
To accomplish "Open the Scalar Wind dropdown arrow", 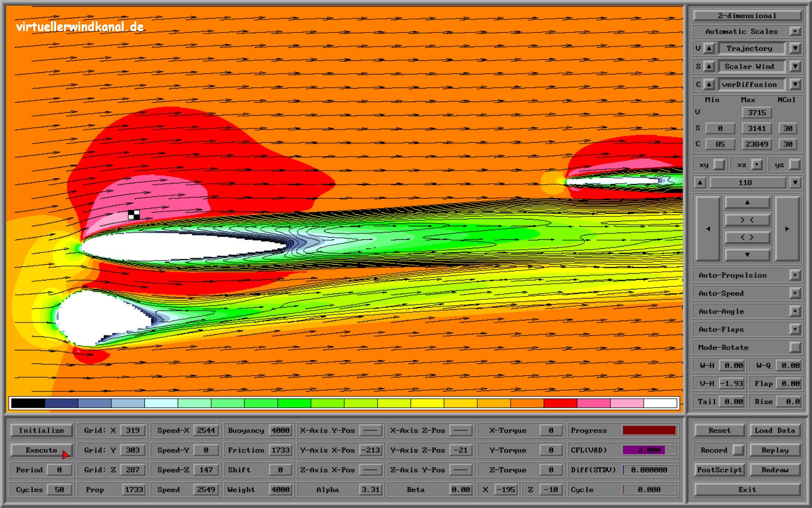I will coord(795,66).
